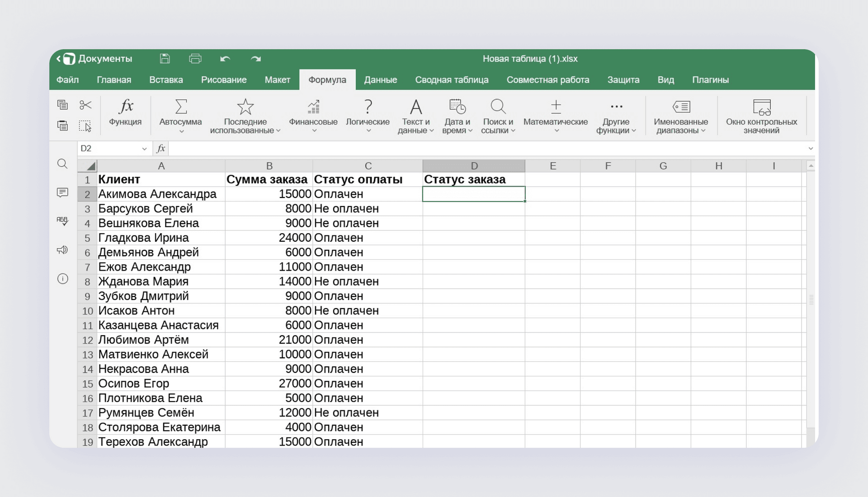Open Другие функции menu

(x=616, y=117)
